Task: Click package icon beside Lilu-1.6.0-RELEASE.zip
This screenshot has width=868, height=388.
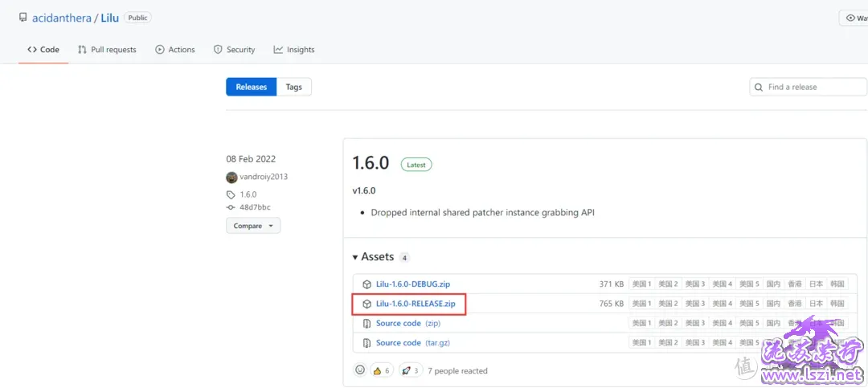Action: coord(366,304)
